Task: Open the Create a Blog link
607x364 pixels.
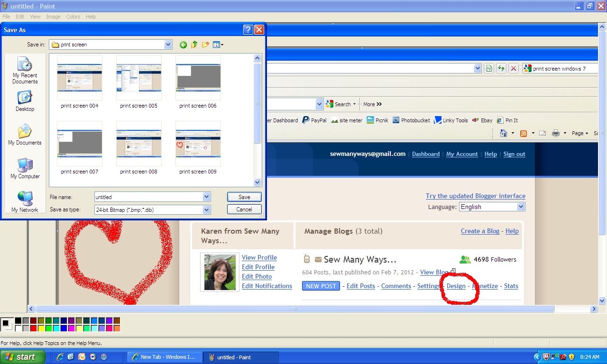Action: click(480, 231)
